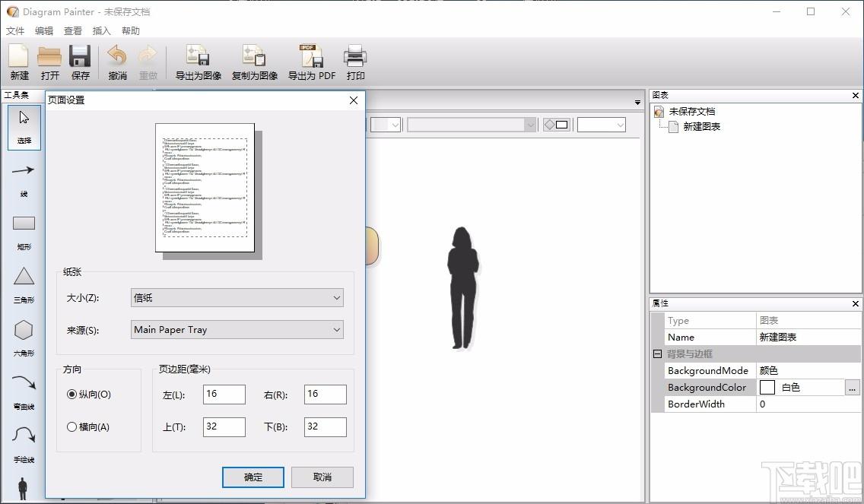This screenshot has width=864, height=504.
Task: Open the 文件 menu
Action: 15,31
